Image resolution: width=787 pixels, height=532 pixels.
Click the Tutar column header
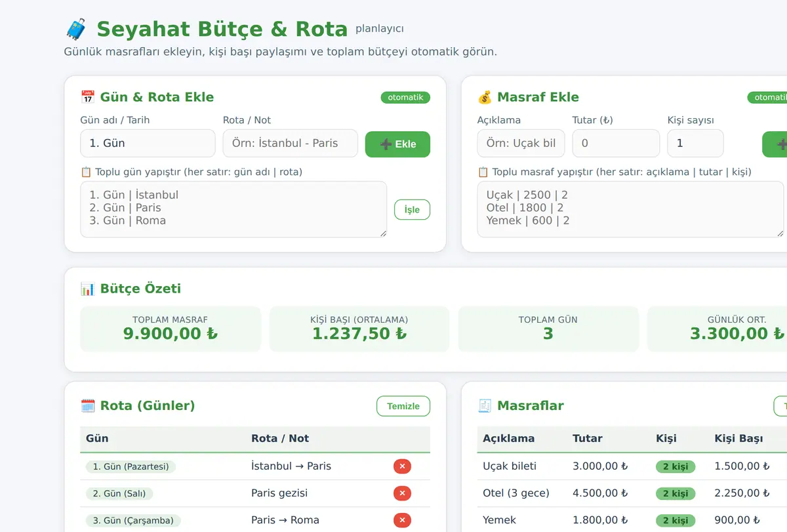click(x=588, y=439)
